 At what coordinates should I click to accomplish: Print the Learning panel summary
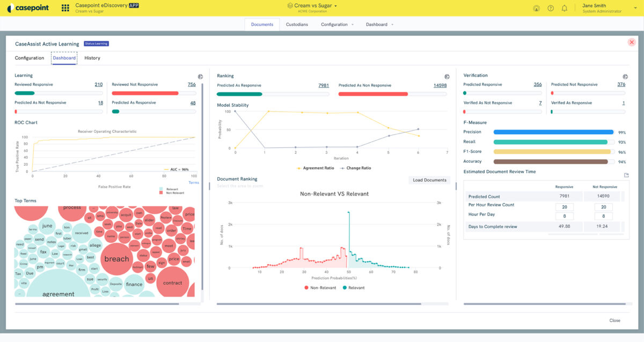[x=200, y=77]
